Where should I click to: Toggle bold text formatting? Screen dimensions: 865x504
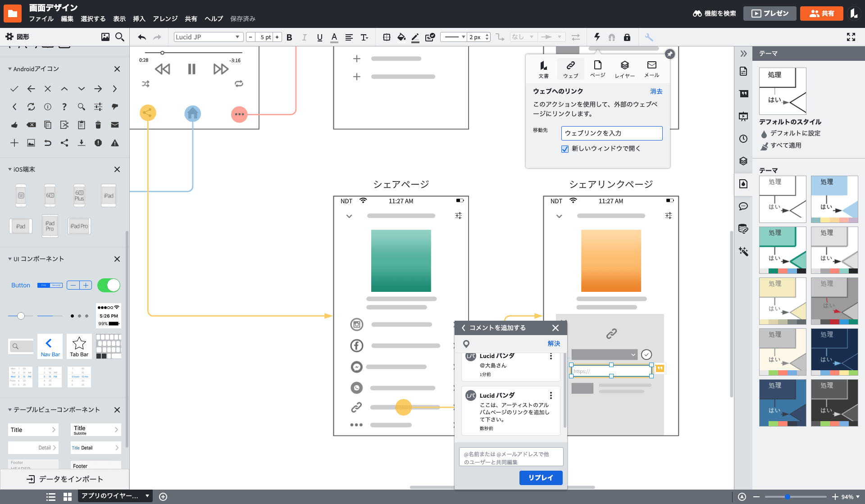[289, 37]
